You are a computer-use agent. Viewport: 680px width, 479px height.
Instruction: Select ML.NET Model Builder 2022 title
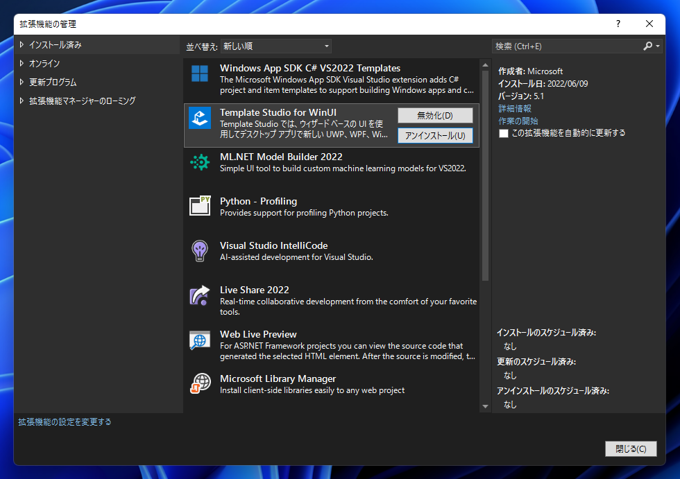click(281, 156)
